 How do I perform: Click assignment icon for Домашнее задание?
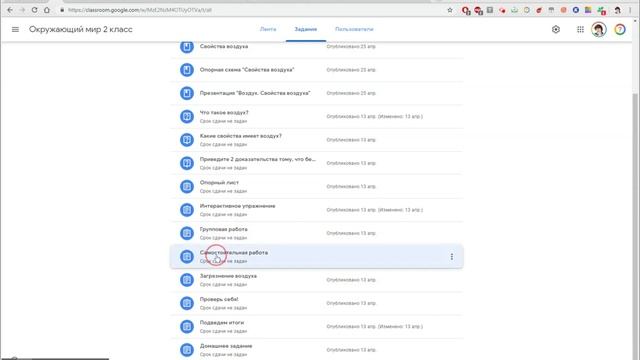pos(187,350)
